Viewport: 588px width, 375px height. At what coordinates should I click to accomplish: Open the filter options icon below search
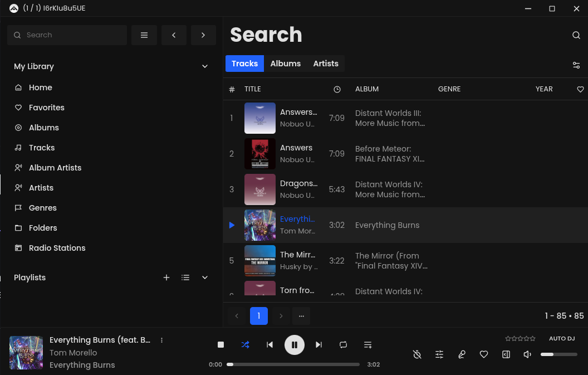[576, 65]
